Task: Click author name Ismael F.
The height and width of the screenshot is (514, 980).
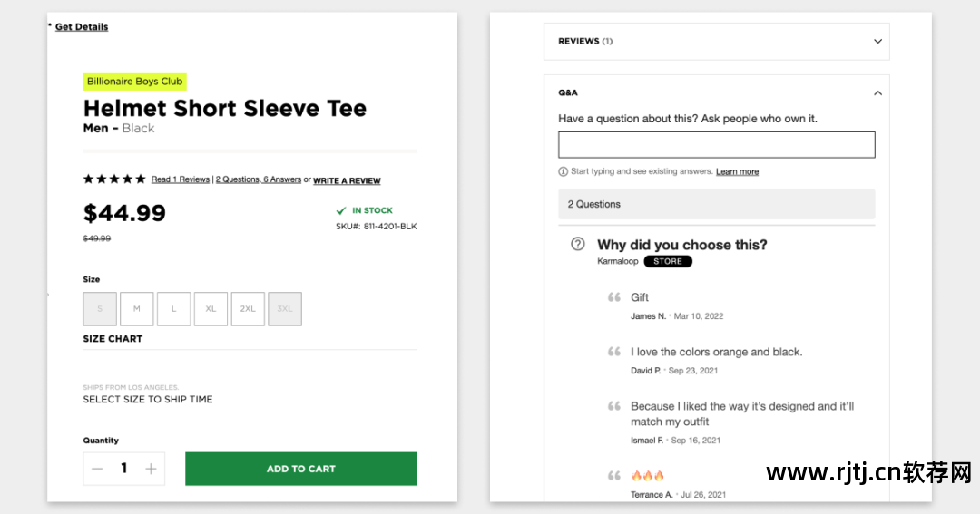Action: tap(647, 441)
